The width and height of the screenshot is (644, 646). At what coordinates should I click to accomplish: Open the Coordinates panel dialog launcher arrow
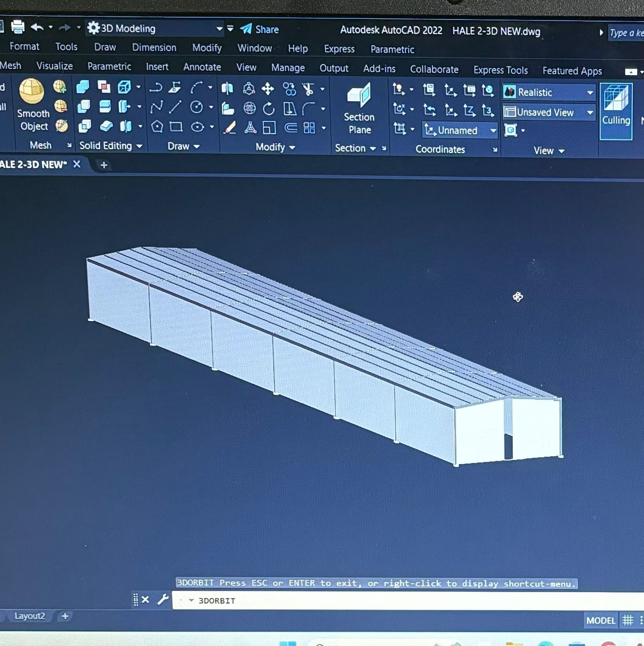(495, 150)
